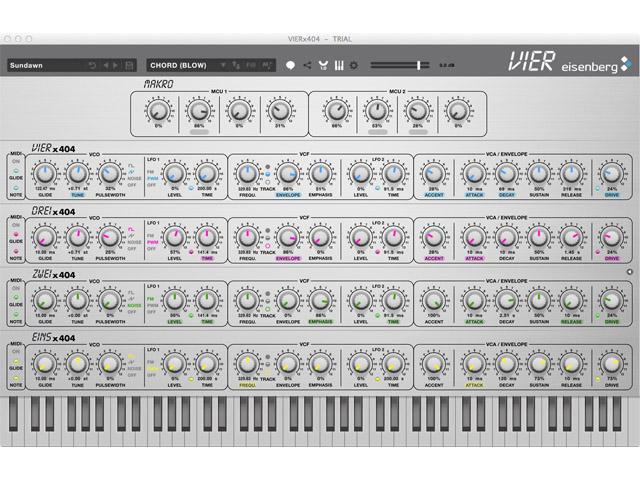Go to the next preset with the right arrow
The height and width of the screenshot is (480, 640).
click(116, 65)
